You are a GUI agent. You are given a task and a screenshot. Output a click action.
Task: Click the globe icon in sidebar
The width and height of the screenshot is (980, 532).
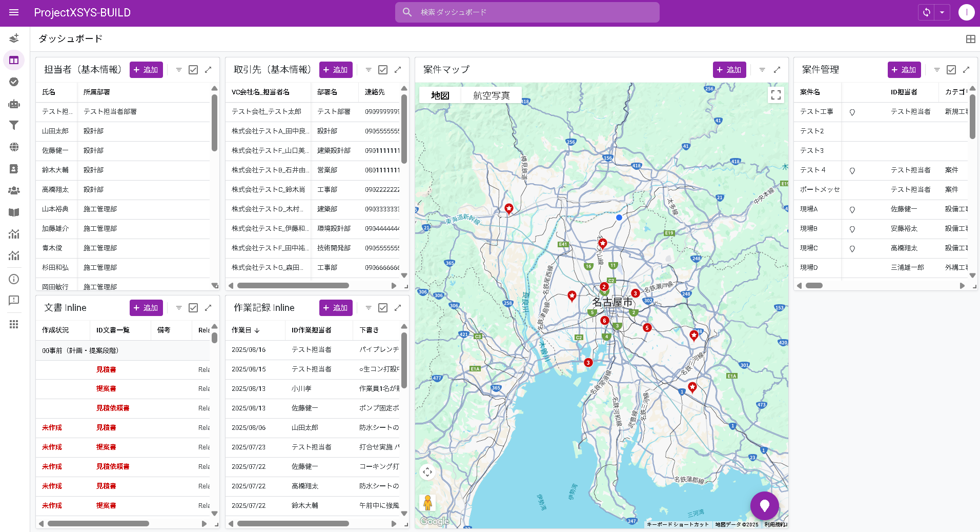tap(14, 147)
